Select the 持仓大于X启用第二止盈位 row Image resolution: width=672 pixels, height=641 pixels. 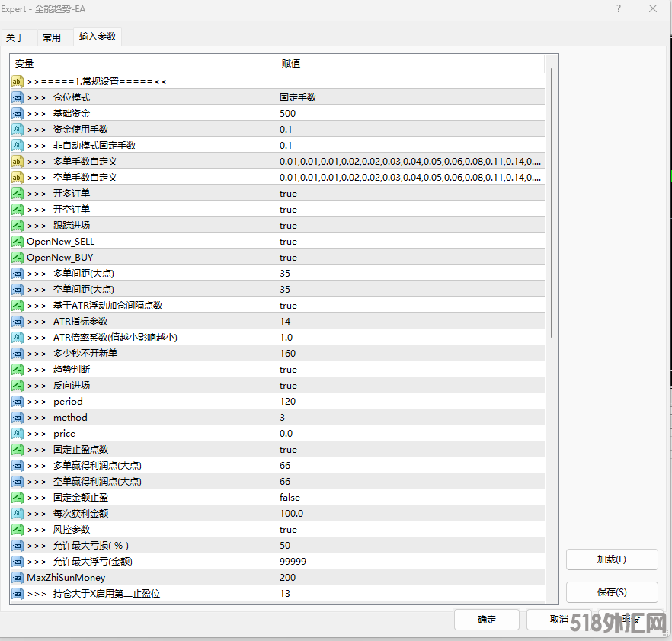277,594
